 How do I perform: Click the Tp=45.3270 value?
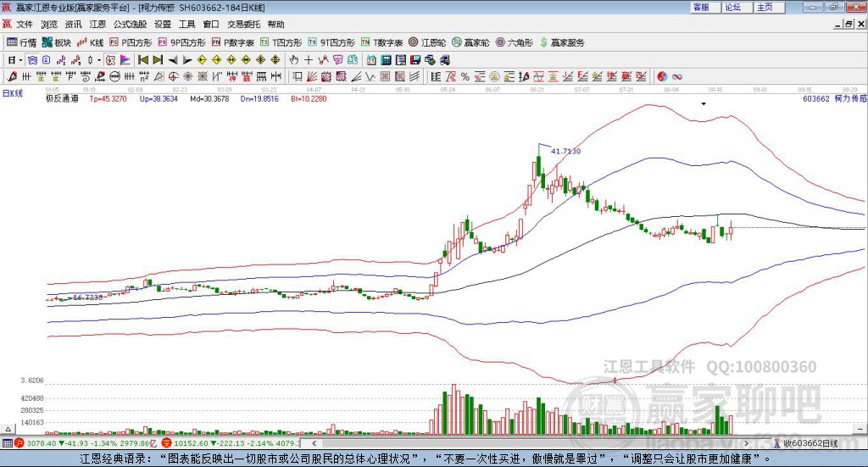tap(108, 98)
